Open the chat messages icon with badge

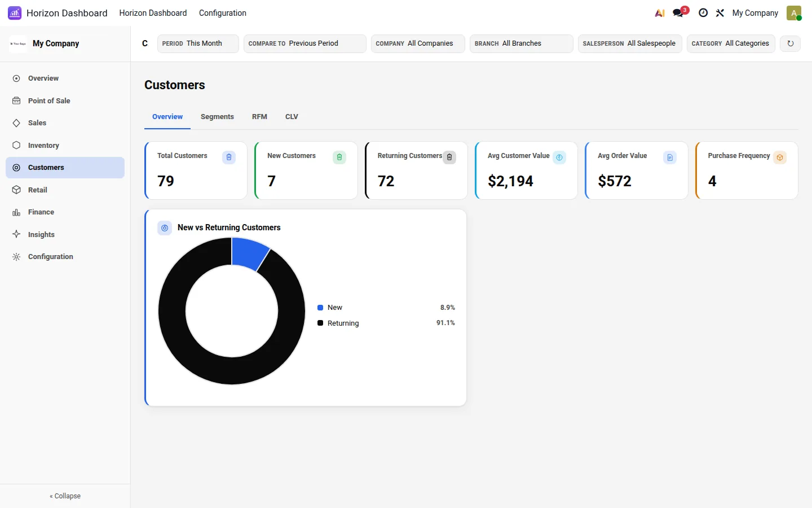click(x=679, y=12)
